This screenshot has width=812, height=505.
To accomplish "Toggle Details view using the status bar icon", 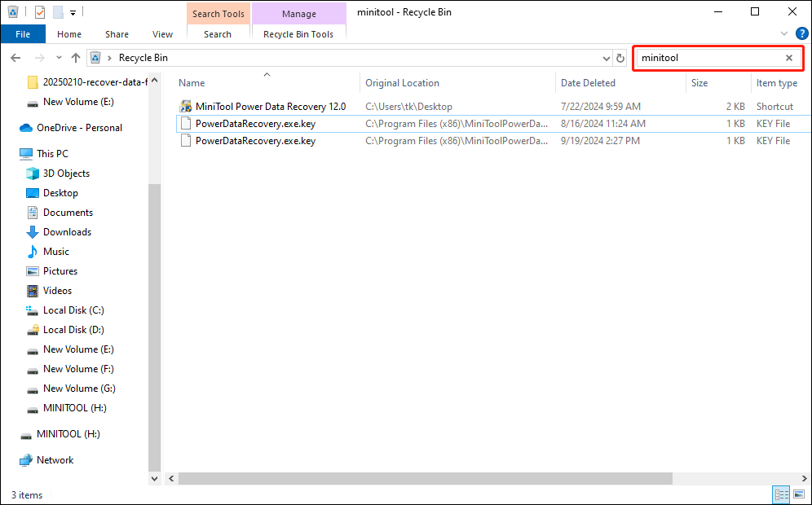I will pyautogui.click(x=781, y=494).
